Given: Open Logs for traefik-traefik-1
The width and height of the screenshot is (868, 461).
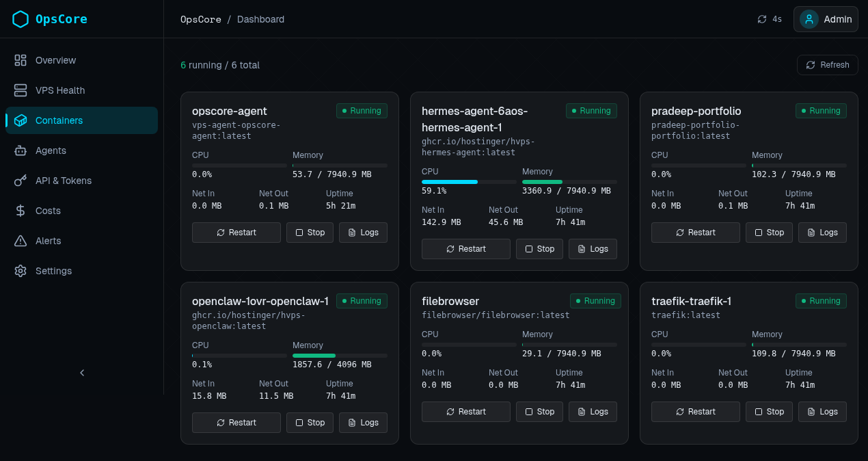Looking at the screenshot, I should tap(823, 412).
